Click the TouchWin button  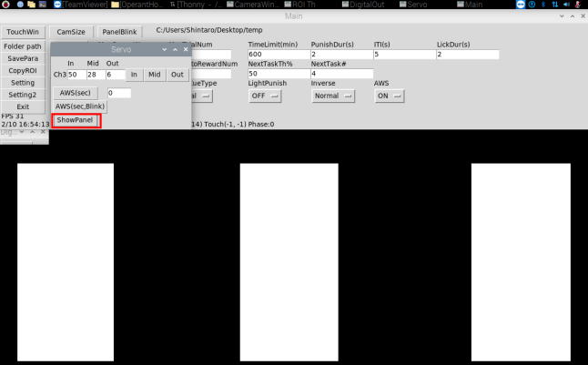(x=23, y=32)
